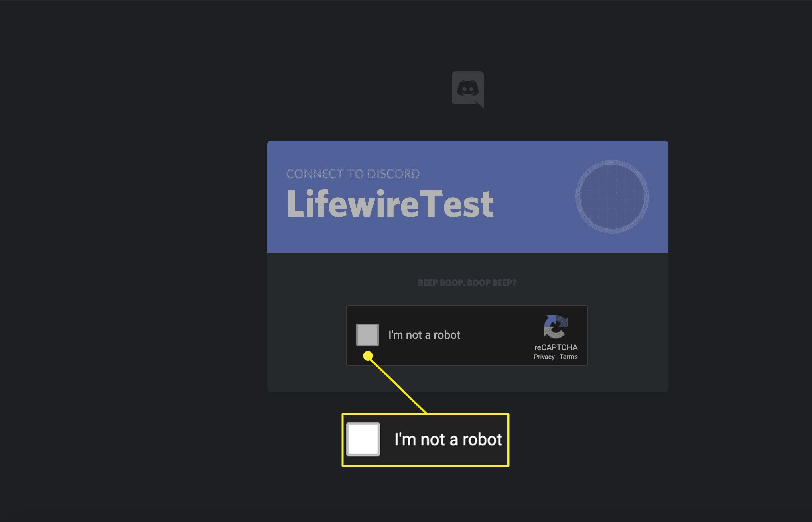Click the reCAPTCHA logo icon
812x522 pixels.
click(x=556, y=327)
